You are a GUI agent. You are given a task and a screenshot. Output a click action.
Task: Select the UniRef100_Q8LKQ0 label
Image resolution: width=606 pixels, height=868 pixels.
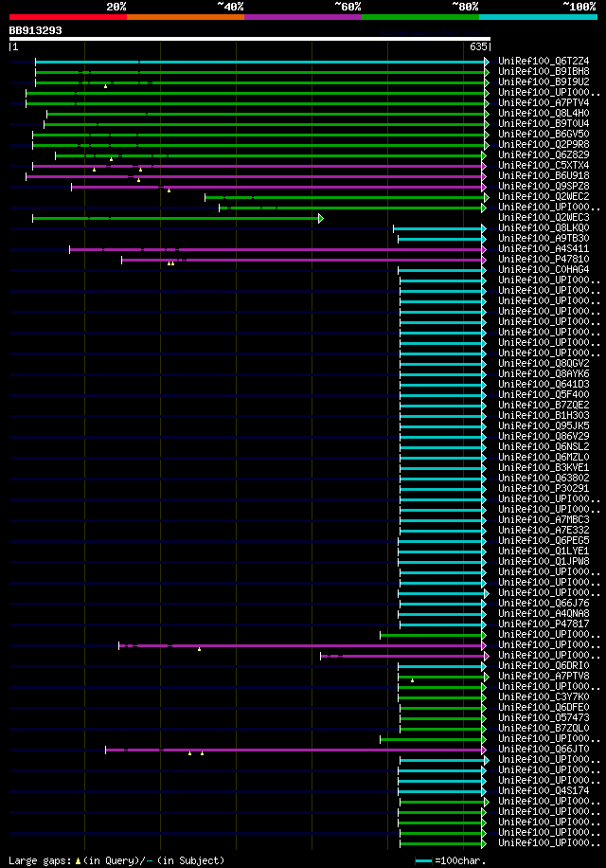pyautogui.click(x=544, y=227)
